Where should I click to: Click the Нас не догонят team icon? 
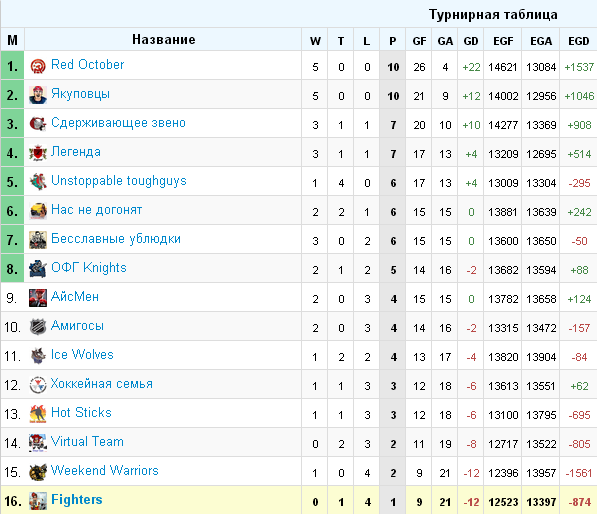pos(38,211)
